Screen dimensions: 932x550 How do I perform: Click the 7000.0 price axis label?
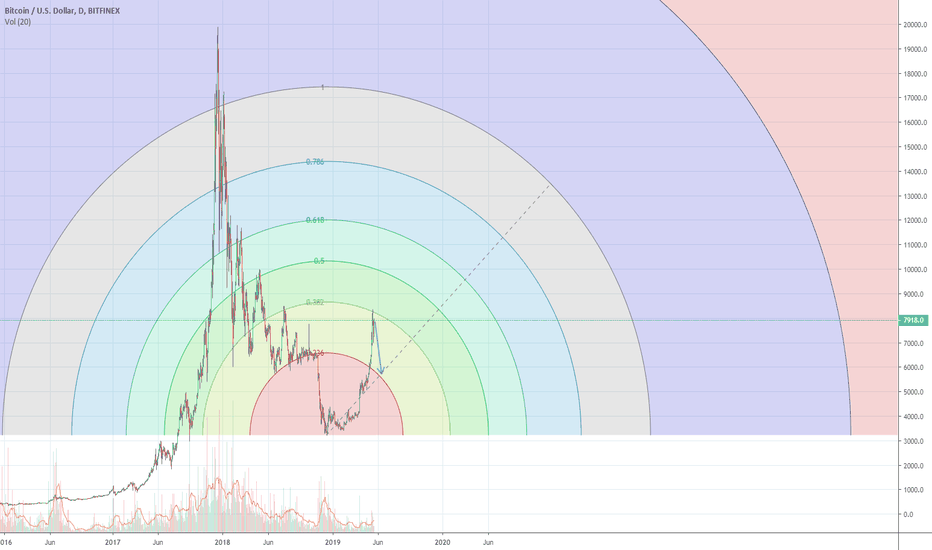click(914, 343)
